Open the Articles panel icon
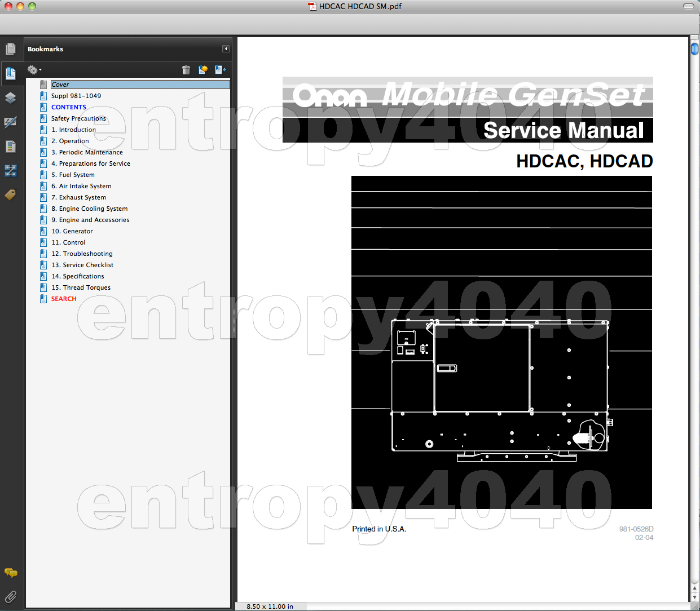 (x=10, y=147)
